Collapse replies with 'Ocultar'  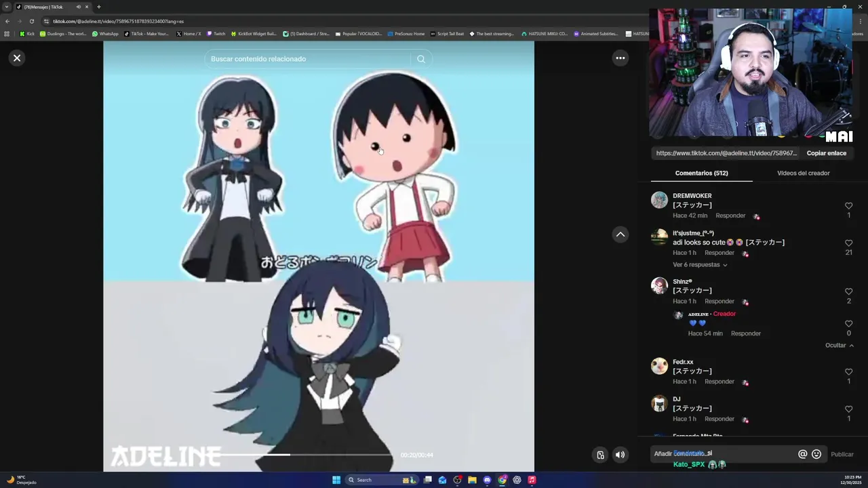tap(839, 346)
